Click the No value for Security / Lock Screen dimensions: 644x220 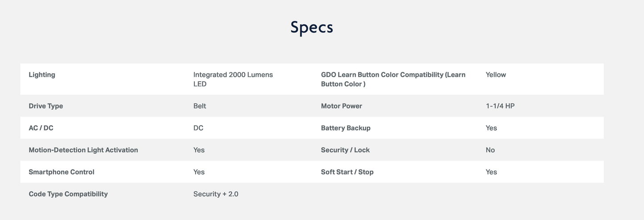[490, 150]
